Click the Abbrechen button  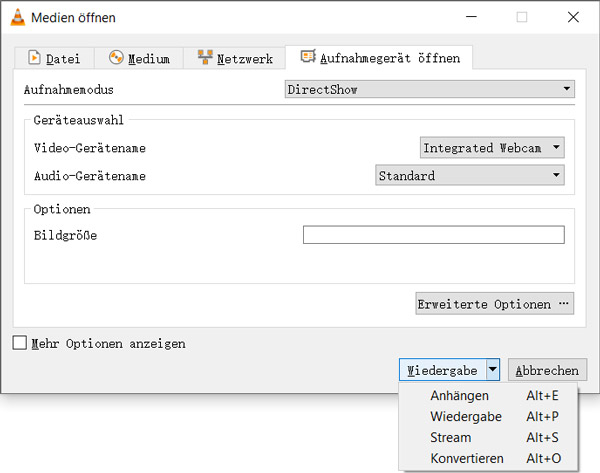[x=547, y=370]
